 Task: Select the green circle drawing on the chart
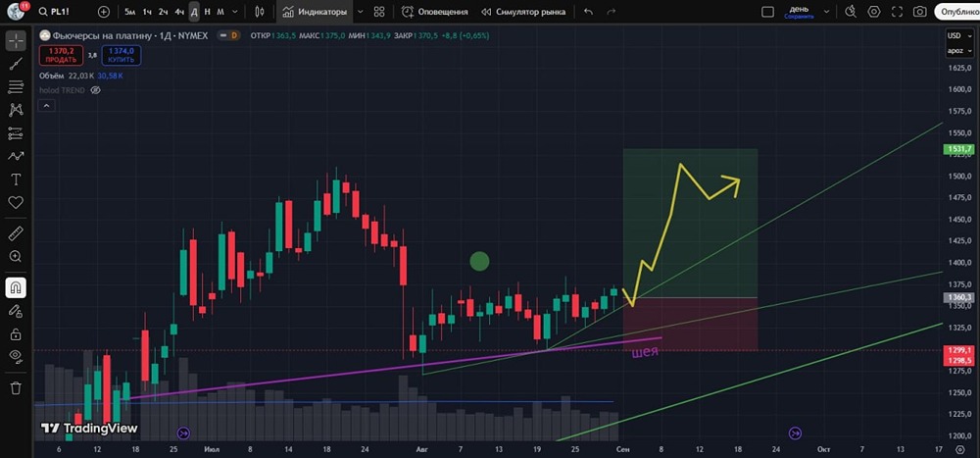479,262
